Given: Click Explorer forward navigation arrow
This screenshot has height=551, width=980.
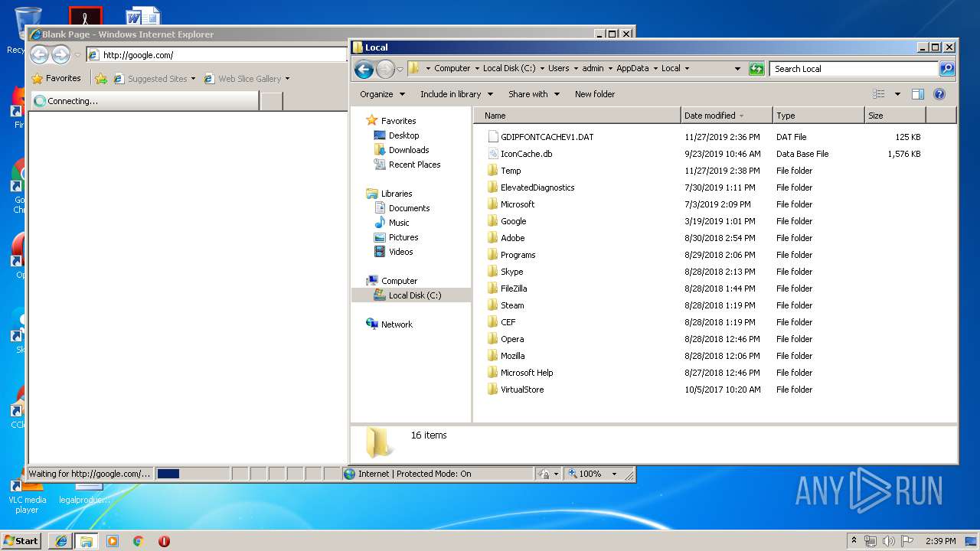Looking at the screenshot, I should tap(385, 69).
